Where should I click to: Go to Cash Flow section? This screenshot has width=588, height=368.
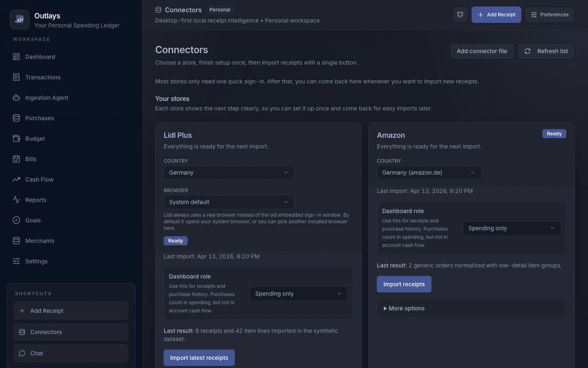point(71,180)
